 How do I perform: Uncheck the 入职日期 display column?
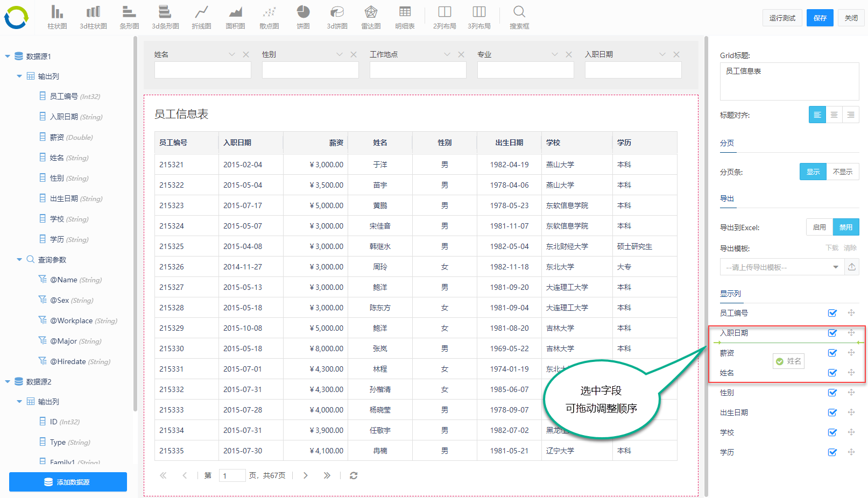(832, 333)
